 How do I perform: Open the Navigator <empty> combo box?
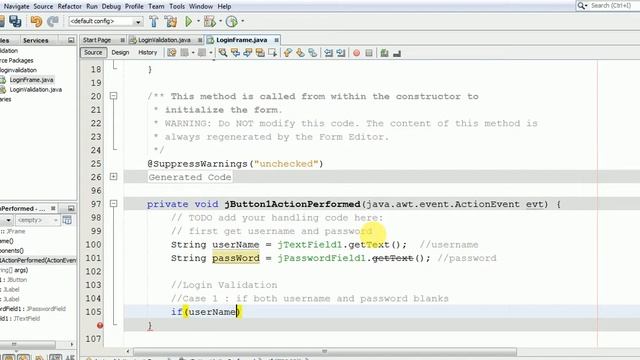[38, 220]
